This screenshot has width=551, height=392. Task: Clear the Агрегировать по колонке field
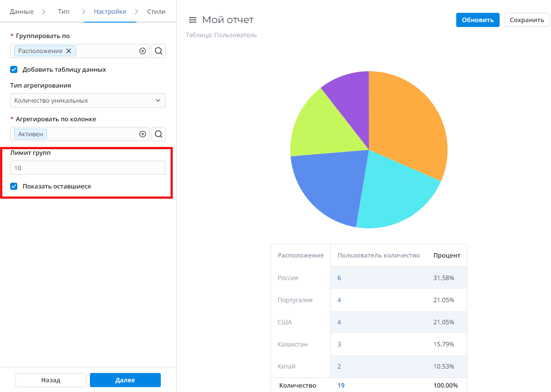pyautogui.click(x=143, y=134)
